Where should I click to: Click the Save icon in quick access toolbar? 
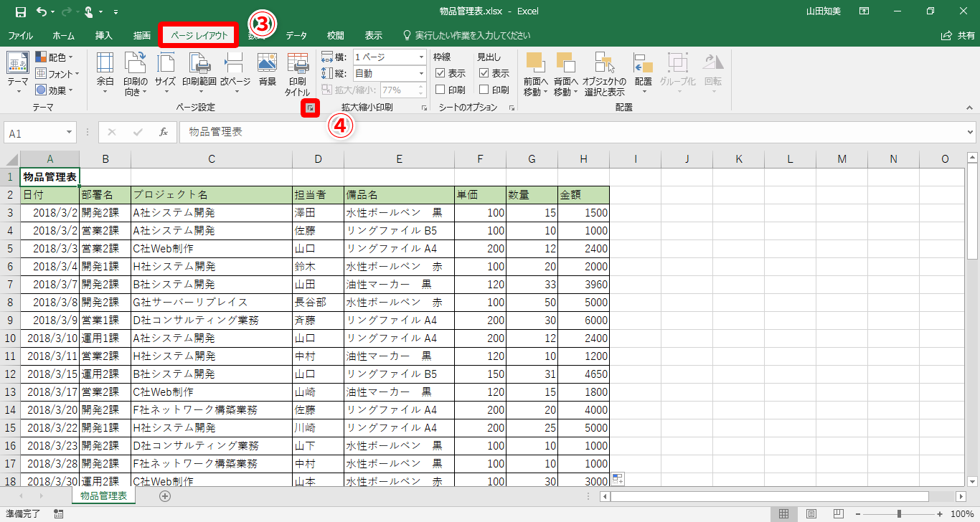(x=20, y=11)
